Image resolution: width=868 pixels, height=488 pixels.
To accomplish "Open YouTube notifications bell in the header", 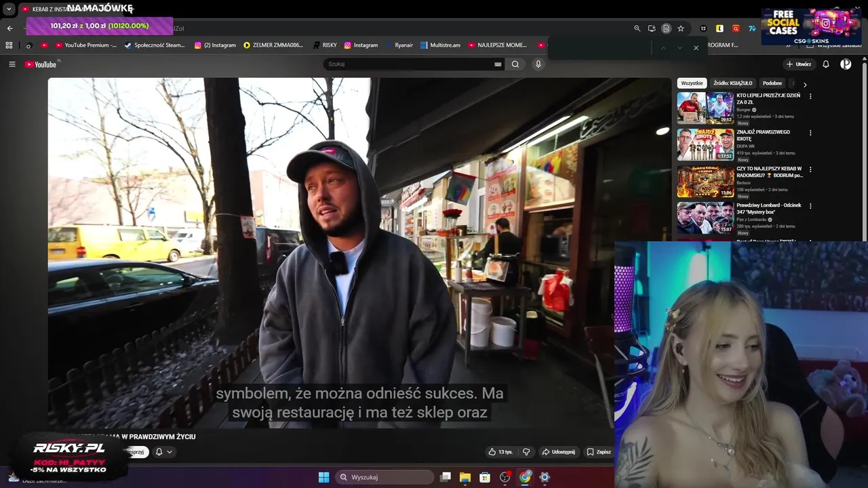I will click(x=826, y=64).
